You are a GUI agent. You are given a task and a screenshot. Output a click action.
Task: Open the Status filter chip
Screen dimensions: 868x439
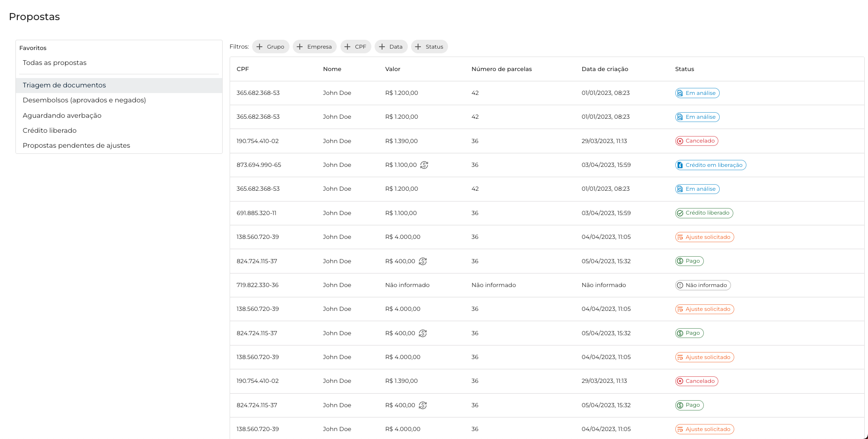(429, 47)
